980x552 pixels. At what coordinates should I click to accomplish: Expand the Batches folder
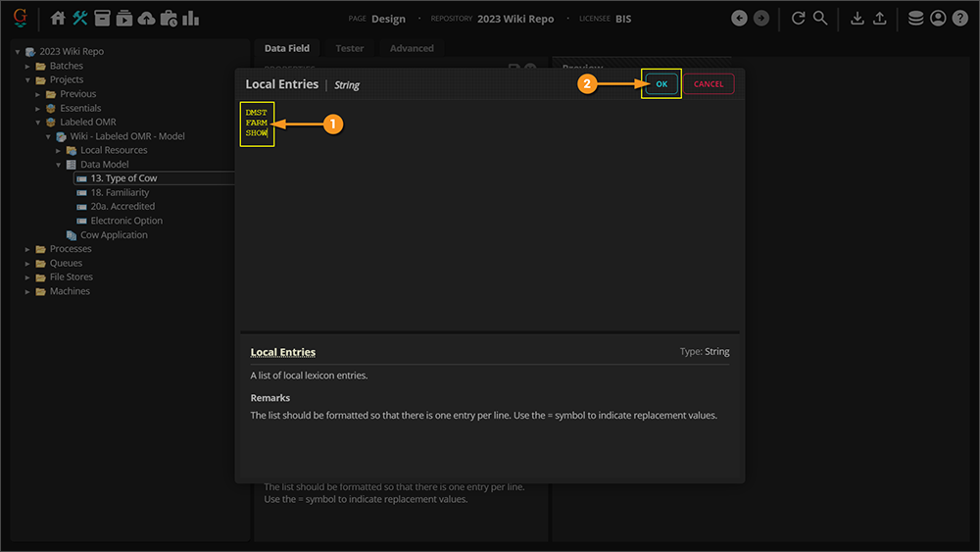[28, 66]
